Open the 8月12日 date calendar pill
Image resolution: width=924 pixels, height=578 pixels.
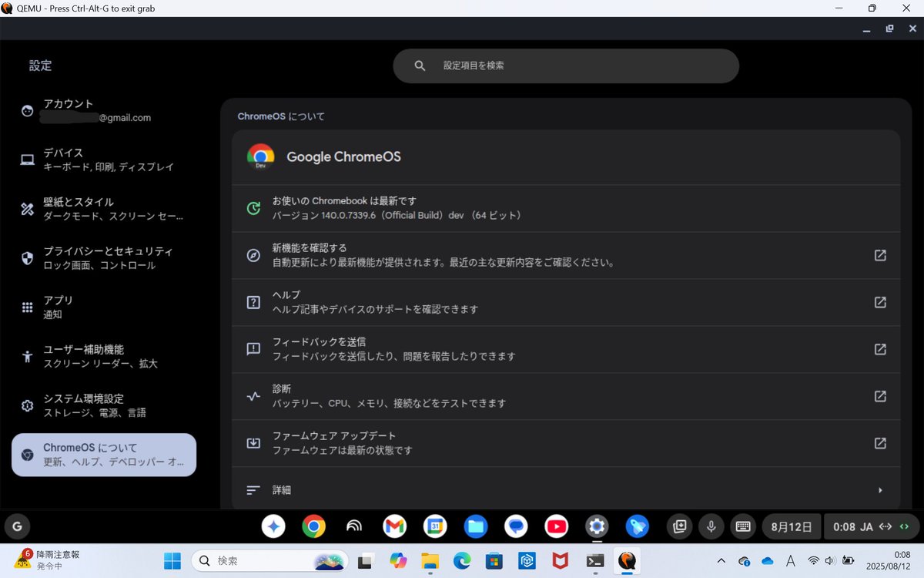pos(792,527)
